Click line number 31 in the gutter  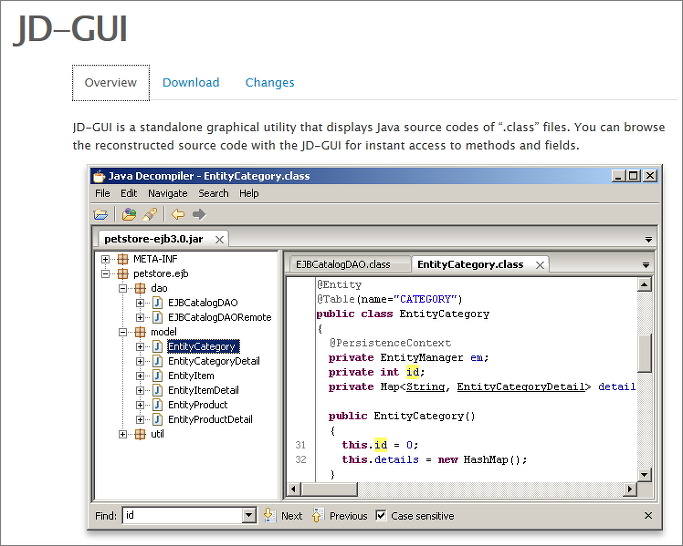[301, 445]
